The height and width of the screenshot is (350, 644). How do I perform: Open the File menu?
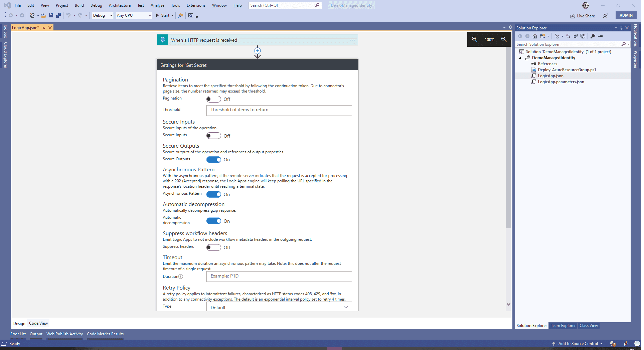(18, 5)
